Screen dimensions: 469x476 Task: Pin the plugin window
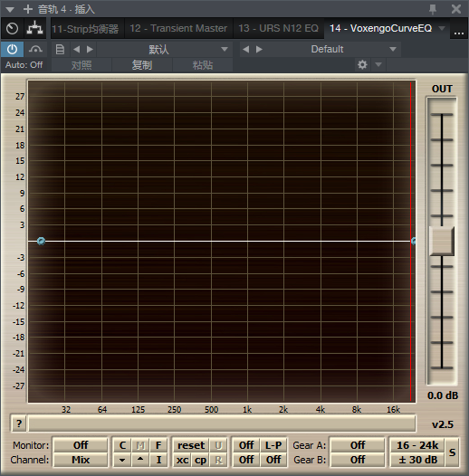[433, 9]
